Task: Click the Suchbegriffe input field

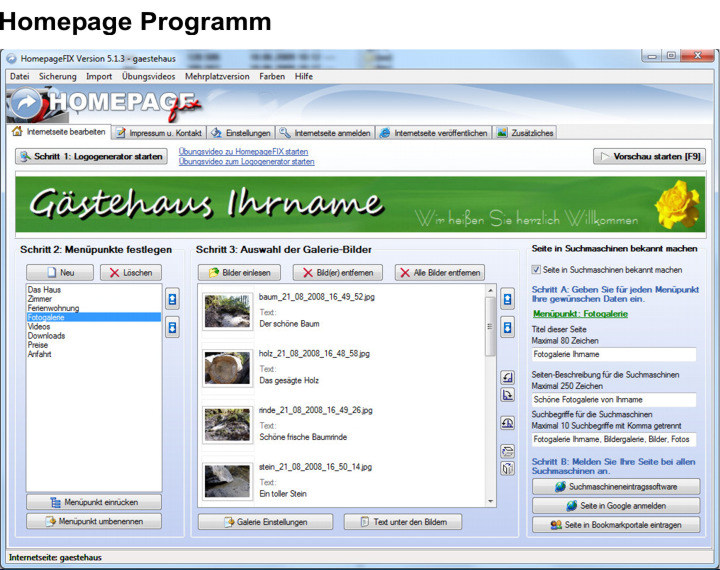Action: [614, 439]
